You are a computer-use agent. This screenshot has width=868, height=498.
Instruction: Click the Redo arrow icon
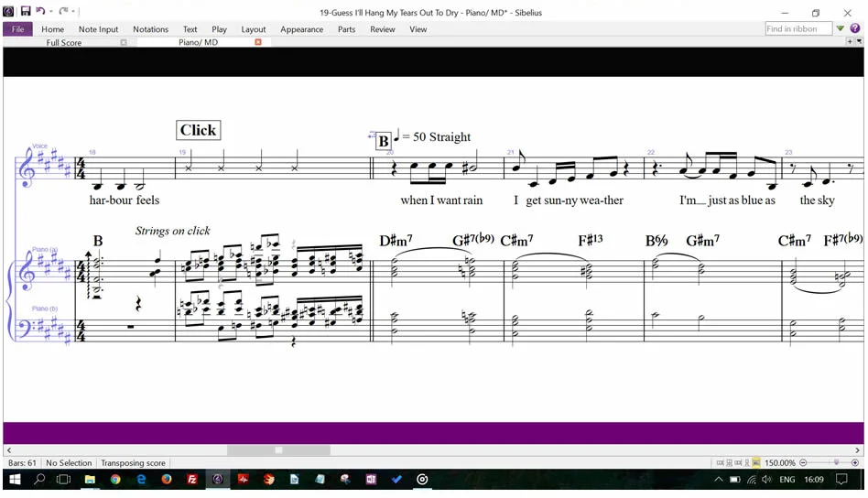(x=64, y=10)
